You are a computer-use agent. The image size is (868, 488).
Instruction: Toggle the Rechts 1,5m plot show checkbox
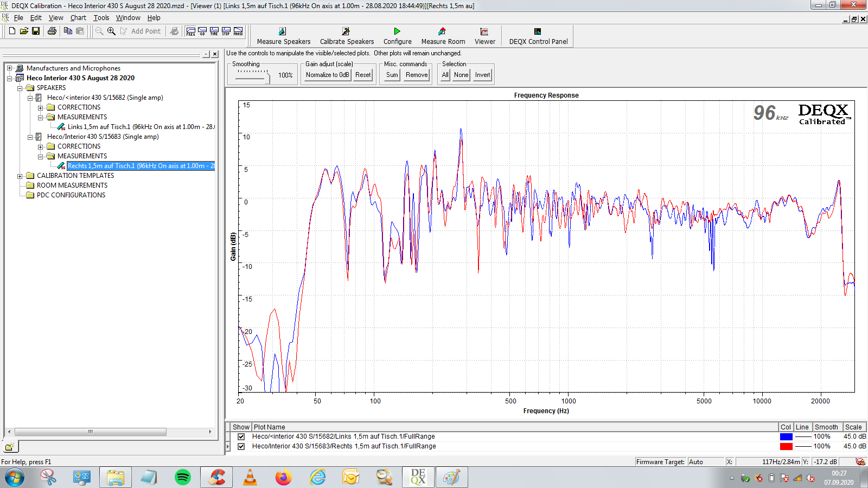click(241, 446)
